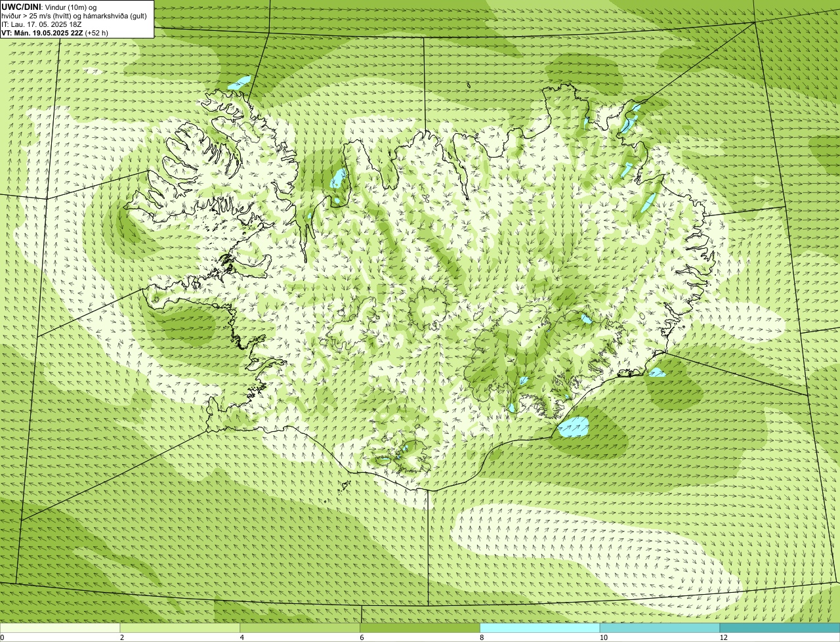840x642 pixels.
Task: Click the "IT: Lau. 17. 05. 2025 18Z" line
Action: click(41, 24)
